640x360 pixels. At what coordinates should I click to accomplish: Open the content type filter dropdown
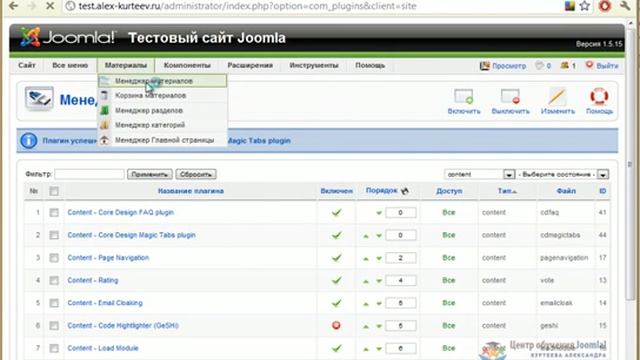pyautogui.click(x=480, y=174)
